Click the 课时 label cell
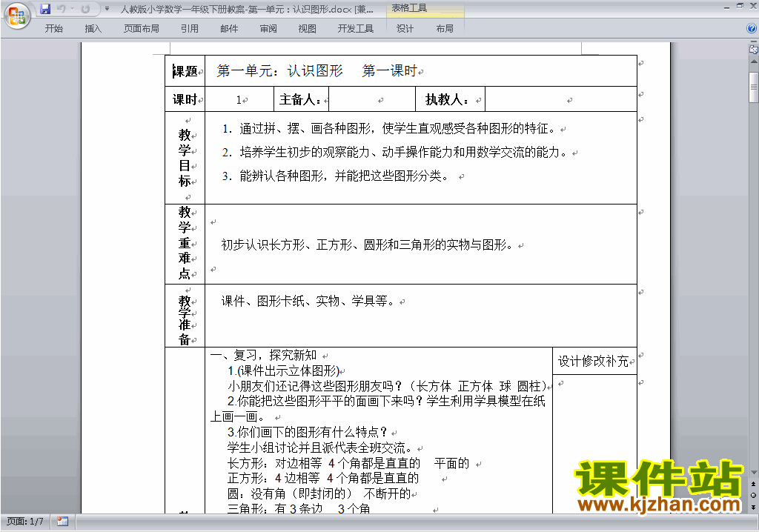This screenshot has height=532, width=759. pos(185,99)
